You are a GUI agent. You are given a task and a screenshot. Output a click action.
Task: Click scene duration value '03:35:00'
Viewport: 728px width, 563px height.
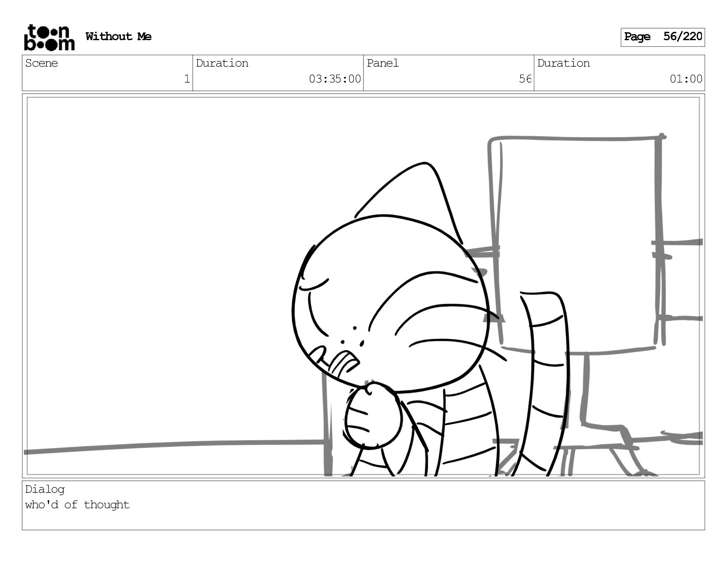pyautogui.click(x=335, y=79)
